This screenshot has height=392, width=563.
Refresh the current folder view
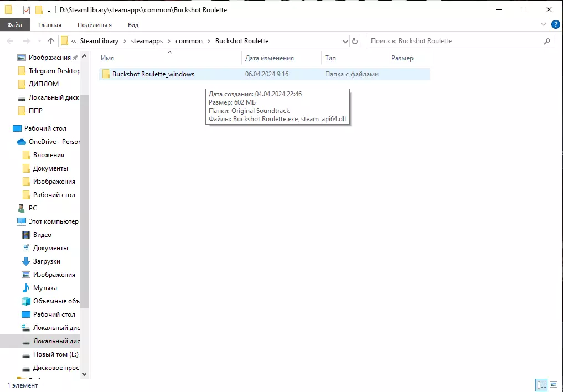355,42
